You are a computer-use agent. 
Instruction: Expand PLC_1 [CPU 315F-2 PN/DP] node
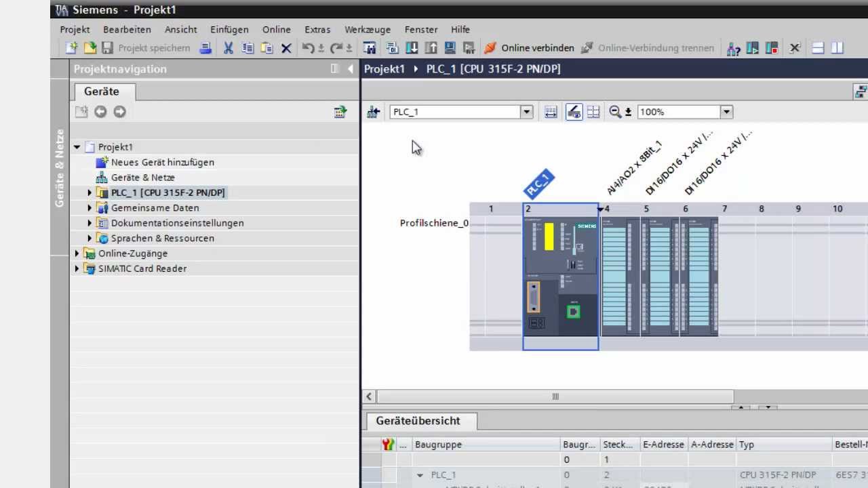click(x=90, y=192)
